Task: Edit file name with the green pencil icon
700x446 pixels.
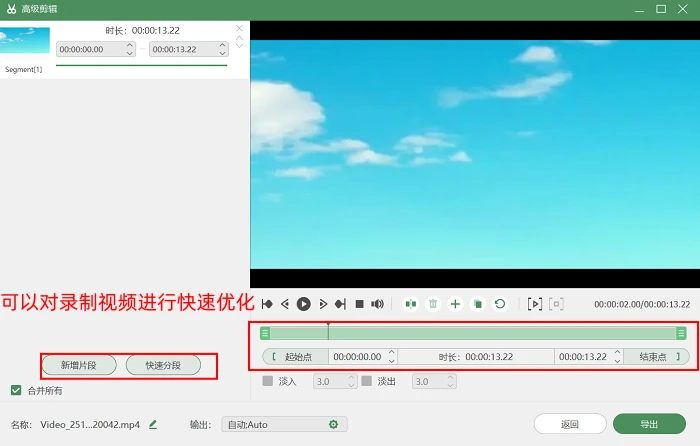Action: pos(153,424)
